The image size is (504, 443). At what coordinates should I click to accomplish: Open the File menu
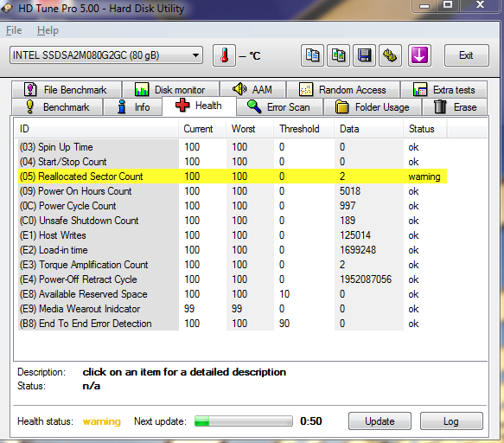14,30
